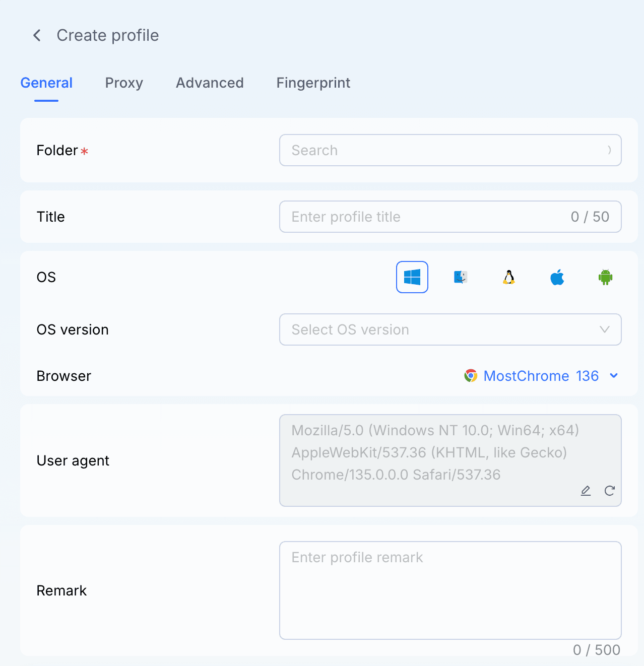Stay on the General tab
This screenshot has height=666, width=644.
click(46, 83)
